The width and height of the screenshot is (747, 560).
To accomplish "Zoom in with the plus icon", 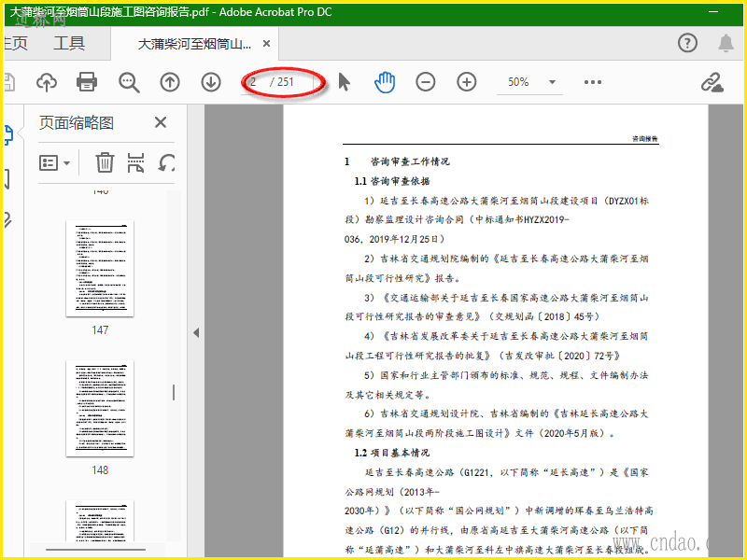I will click(466, 82).
